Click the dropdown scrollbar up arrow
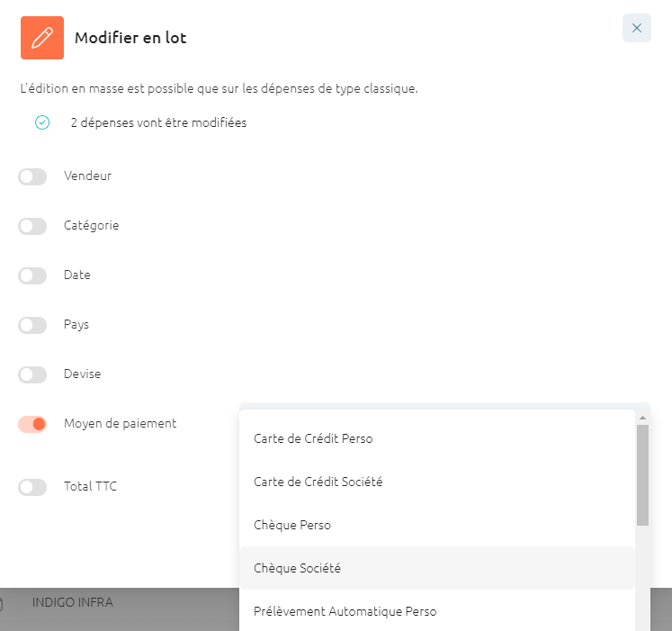Image resolution: width=672 pixels, height=631 pixels. click(642, 418)
